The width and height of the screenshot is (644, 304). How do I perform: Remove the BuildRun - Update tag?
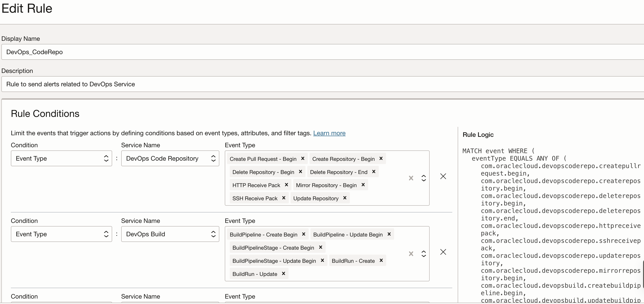click(x=283, y=273)
